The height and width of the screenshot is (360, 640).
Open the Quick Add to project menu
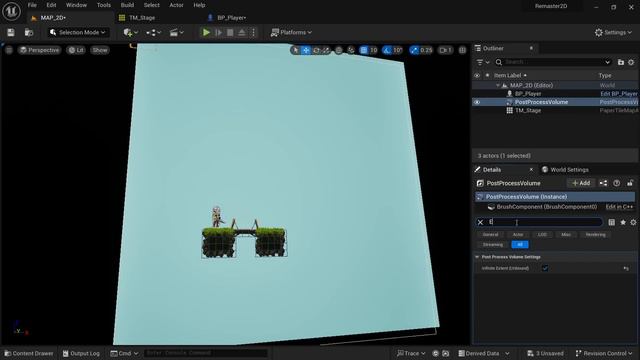[131, 32]
